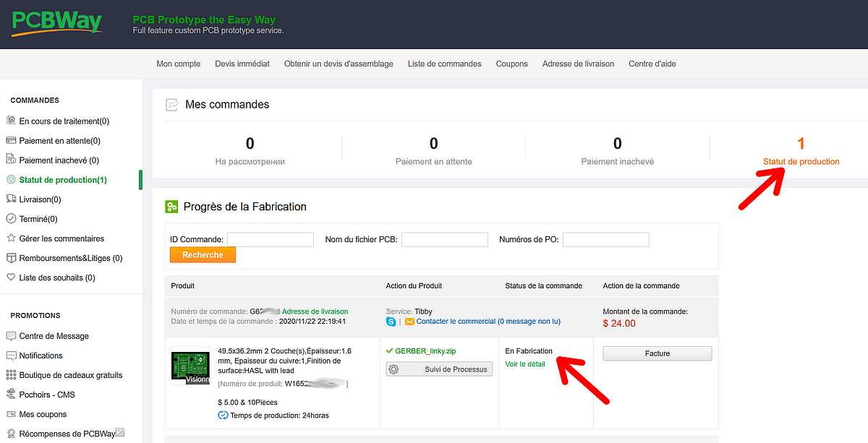Image resolution: width=868 pixels, height=443 pixels.
Task: Go to Obtenir un devis d'assemblage
Action: click(x=339, y=64)
